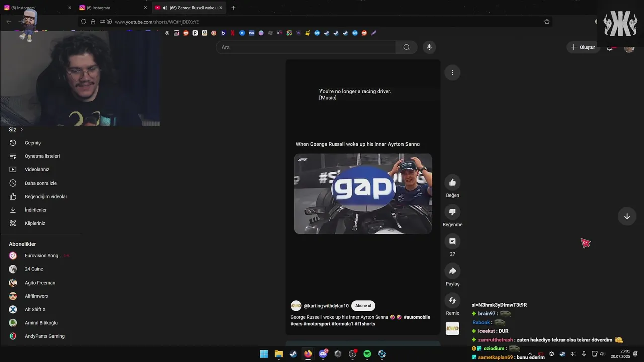
Task: Click Steam icon in system tray
Action: click(562, 354)
